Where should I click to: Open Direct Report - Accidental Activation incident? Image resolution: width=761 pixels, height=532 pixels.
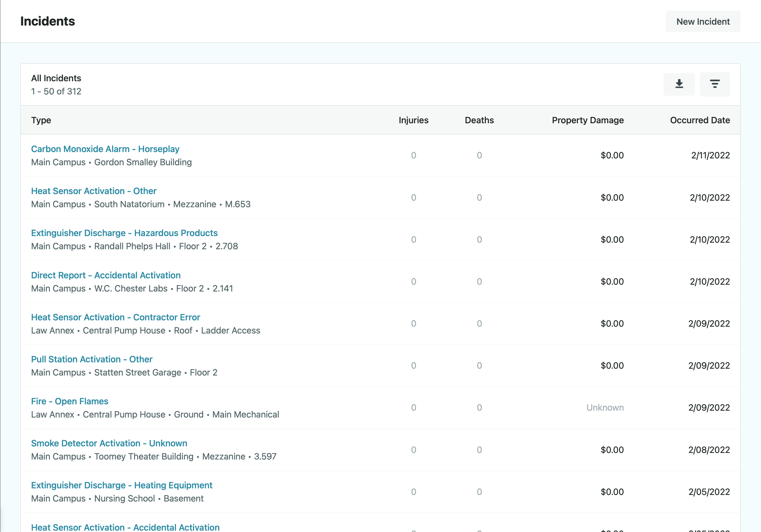pyautogui.click(x=106, y=275)
